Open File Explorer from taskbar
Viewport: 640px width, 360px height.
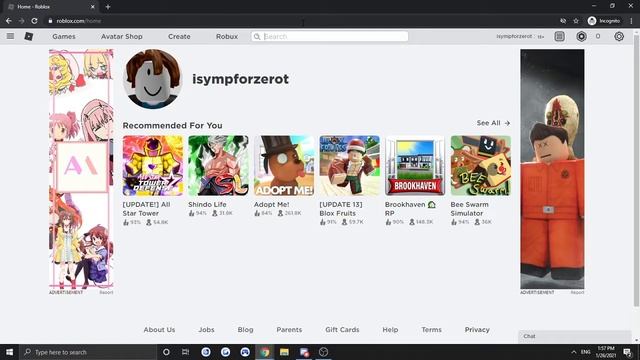coord(284,352)
